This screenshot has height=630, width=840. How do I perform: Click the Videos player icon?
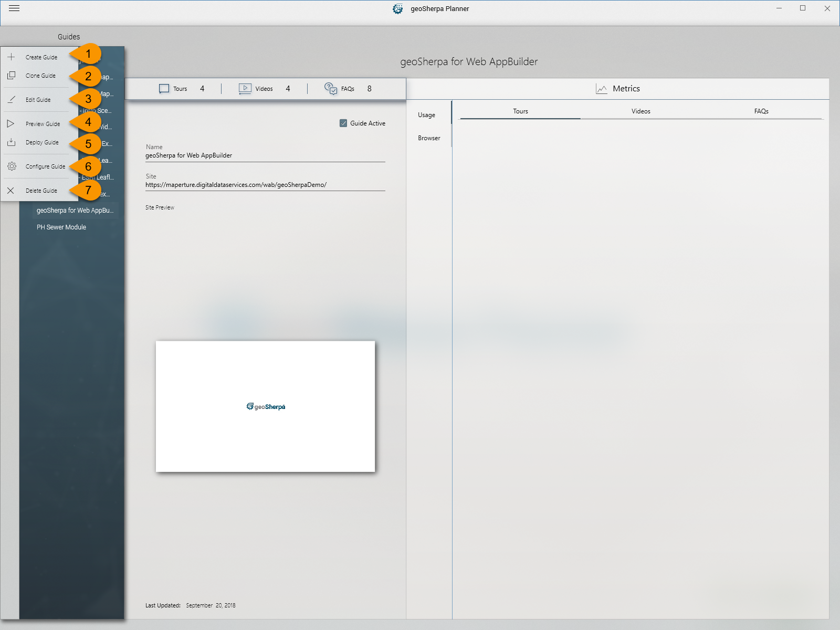[245, 89]
